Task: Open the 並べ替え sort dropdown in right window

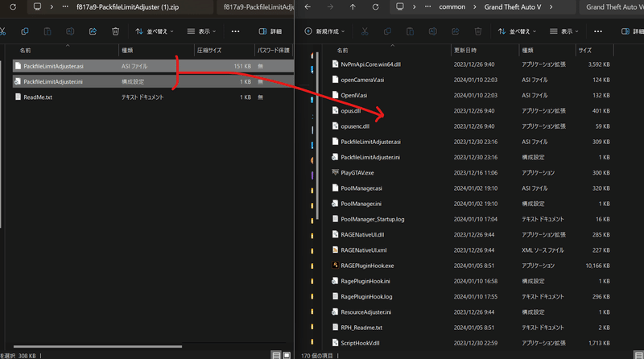Action: pos(517,31)
